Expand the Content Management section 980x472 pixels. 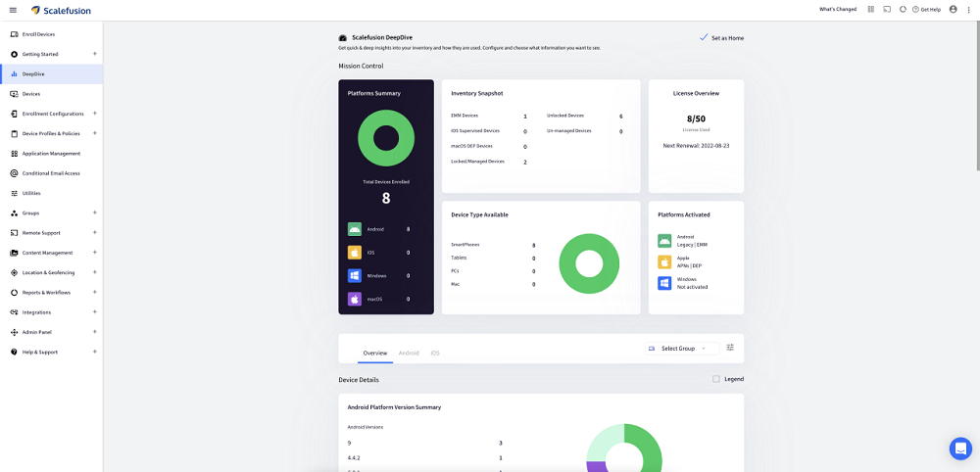pos(95,253)
